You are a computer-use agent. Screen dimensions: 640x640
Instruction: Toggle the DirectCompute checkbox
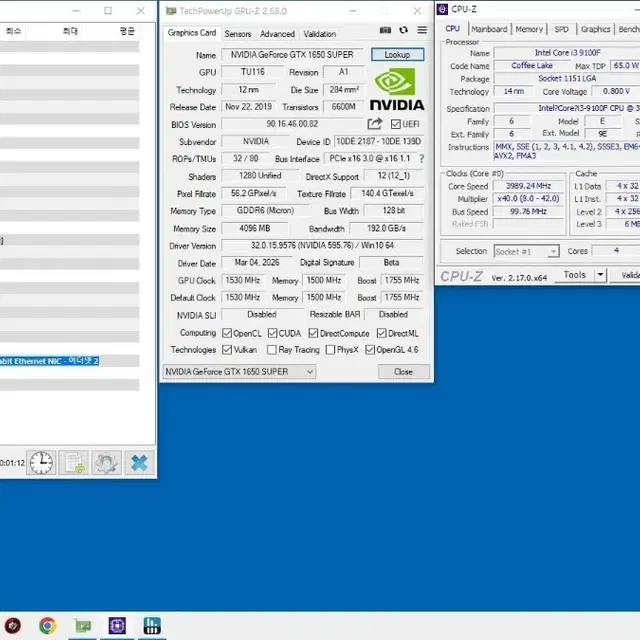point(313,333)
